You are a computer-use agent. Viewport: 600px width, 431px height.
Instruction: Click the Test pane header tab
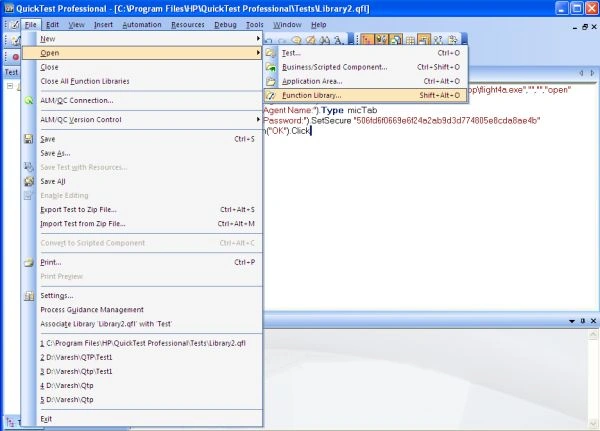tap(11, 72)
